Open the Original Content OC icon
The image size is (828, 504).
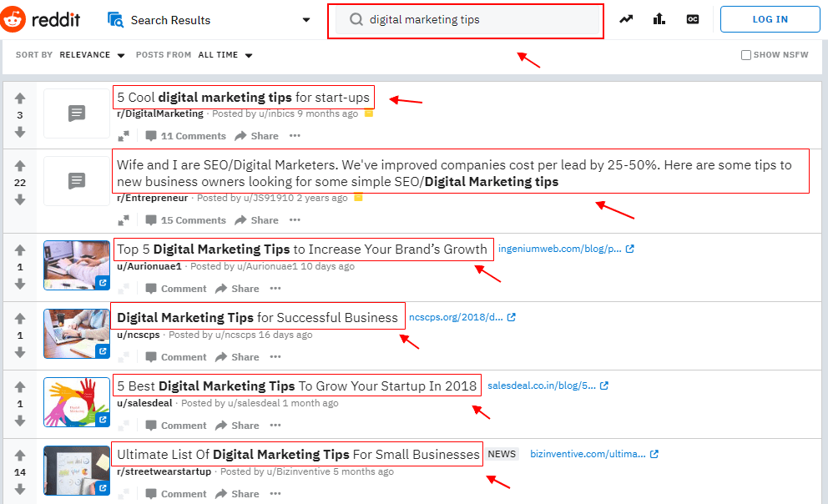click(692, 19)
